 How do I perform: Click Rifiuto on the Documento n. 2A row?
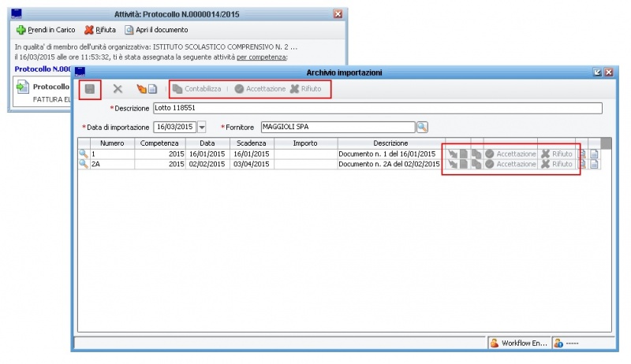[557, 164]
